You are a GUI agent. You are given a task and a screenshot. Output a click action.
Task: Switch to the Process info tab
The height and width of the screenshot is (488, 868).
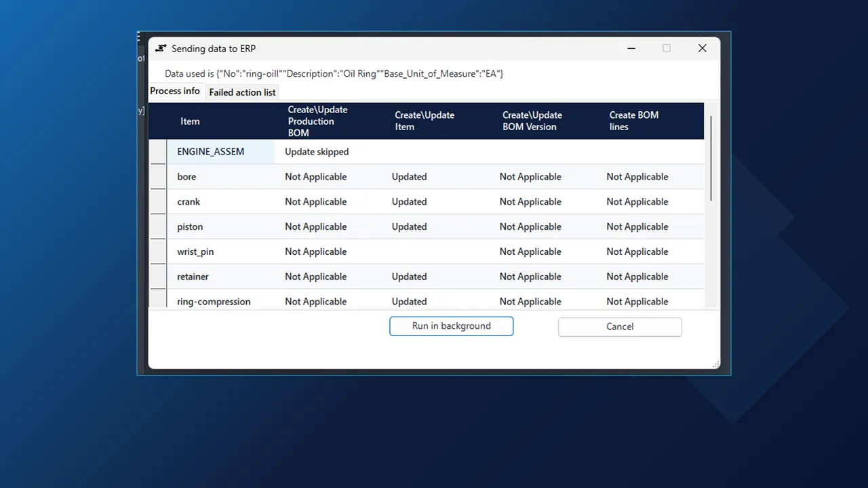[175, 91]
